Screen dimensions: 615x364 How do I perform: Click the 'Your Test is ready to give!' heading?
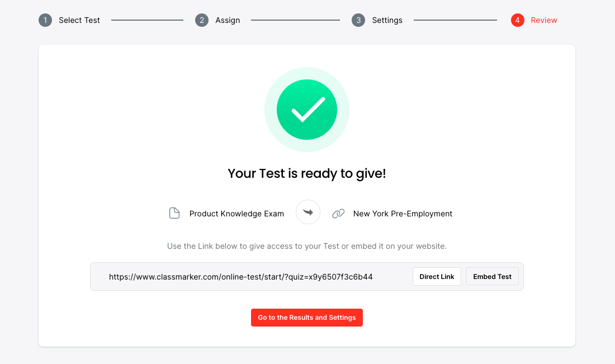(307, 173)
